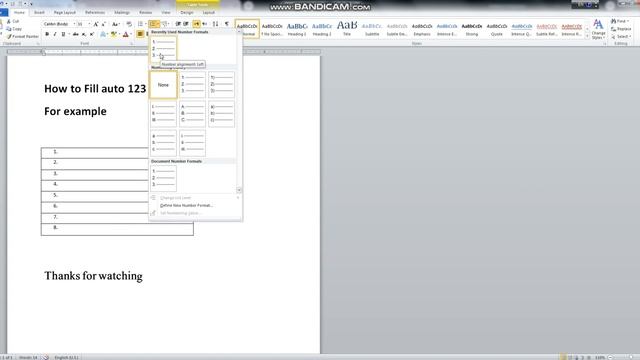Open Find dropdown

pyautogui.click(x=620, y=21)
